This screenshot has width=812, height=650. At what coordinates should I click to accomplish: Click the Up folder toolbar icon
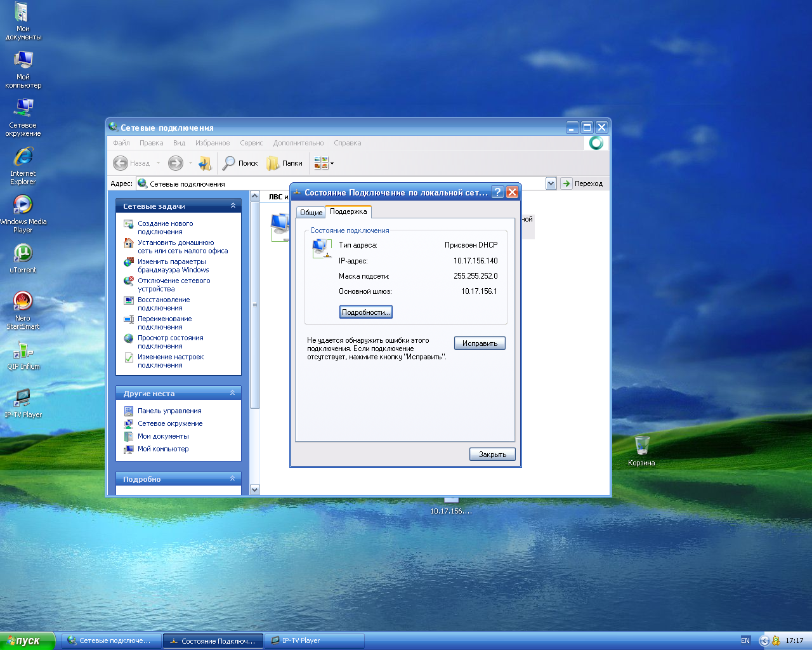(x=204, y=163)
